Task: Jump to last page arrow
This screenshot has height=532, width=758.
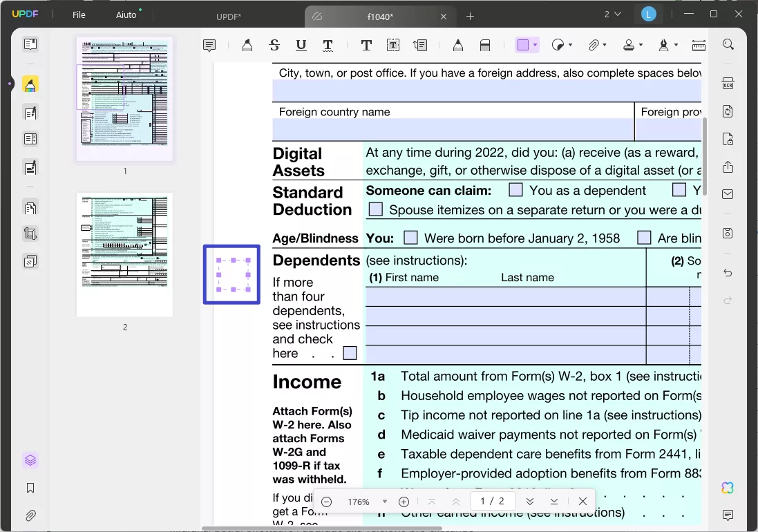Action: 554,502
